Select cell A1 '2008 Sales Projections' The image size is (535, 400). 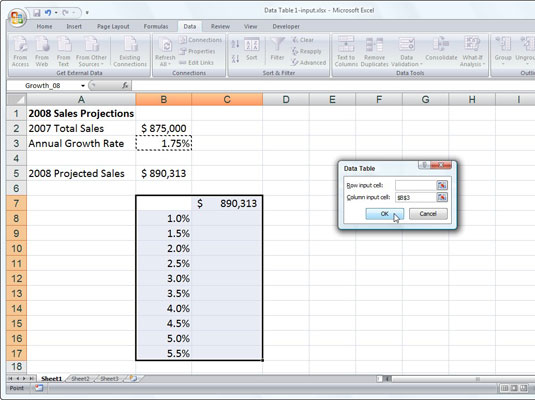coord(81,113)
